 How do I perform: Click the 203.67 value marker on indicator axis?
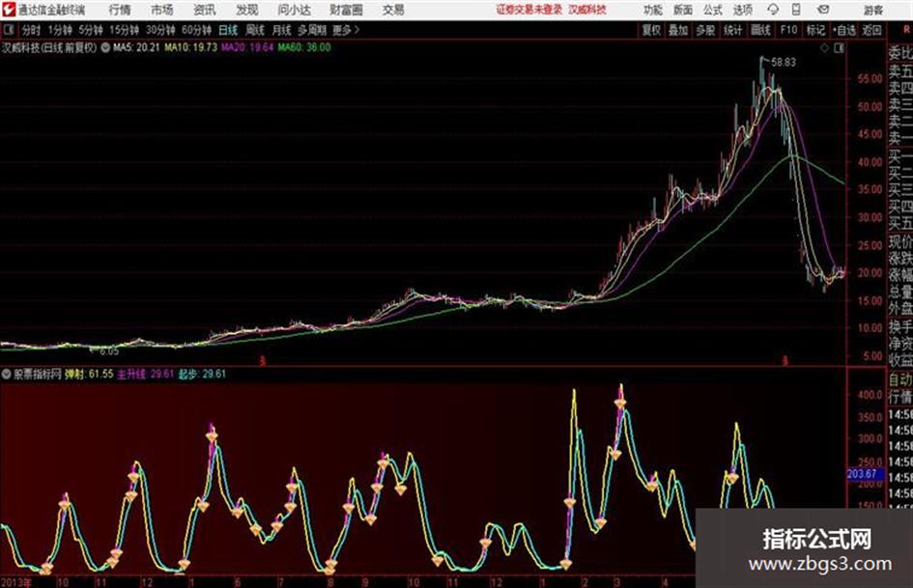(x=865, y=474)
